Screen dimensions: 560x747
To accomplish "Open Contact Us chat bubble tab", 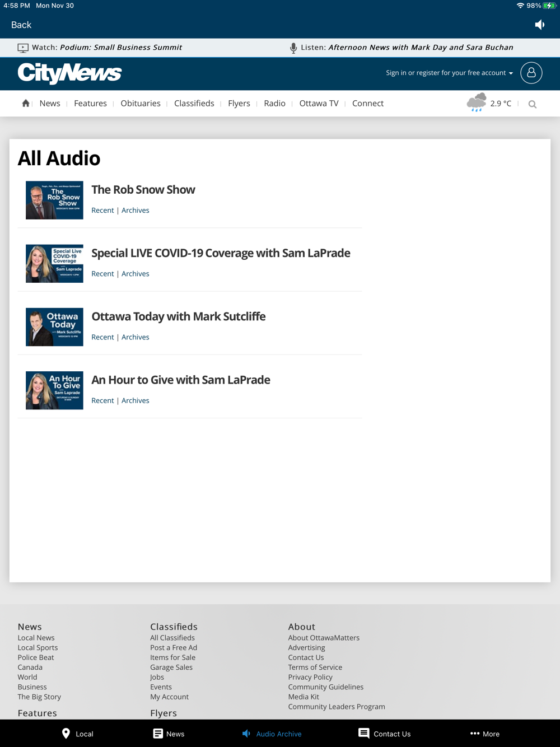I will coord(364,734).
